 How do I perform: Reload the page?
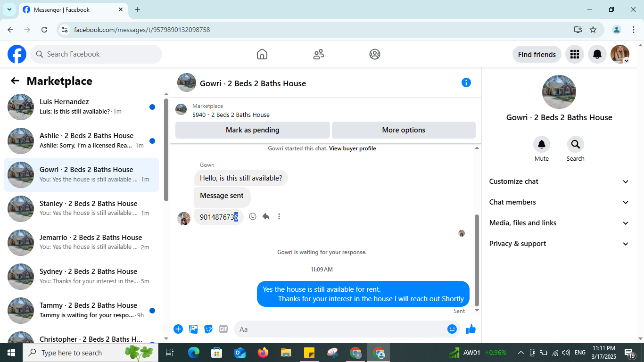click(x=44, y=30)
